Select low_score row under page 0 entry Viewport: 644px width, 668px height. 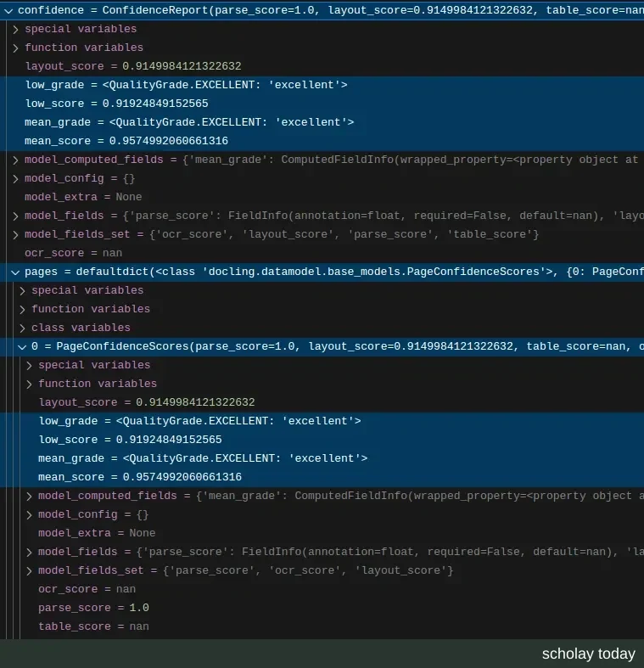tap(322, 440)
